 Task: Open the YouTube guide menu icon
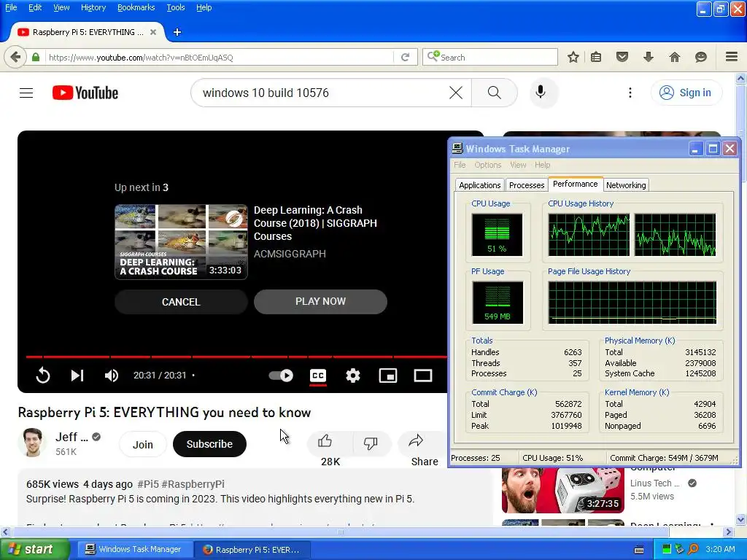tap(26, 93)
